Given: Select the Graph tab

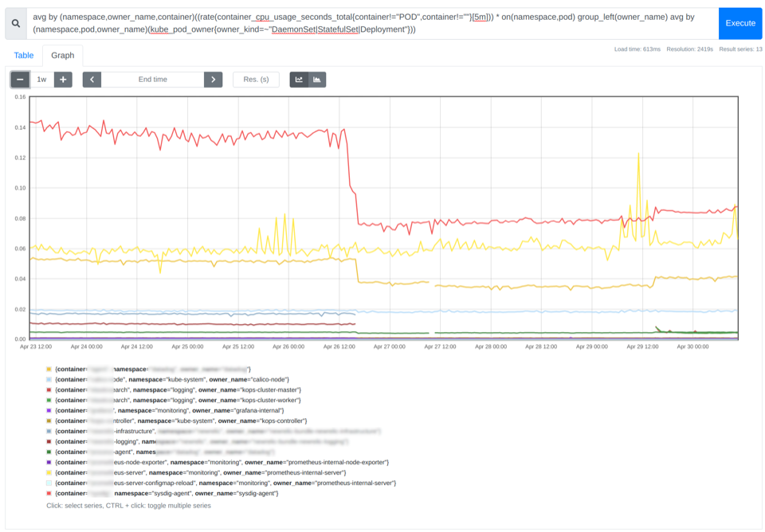Looking at the screenshot, I should (62, 56).
